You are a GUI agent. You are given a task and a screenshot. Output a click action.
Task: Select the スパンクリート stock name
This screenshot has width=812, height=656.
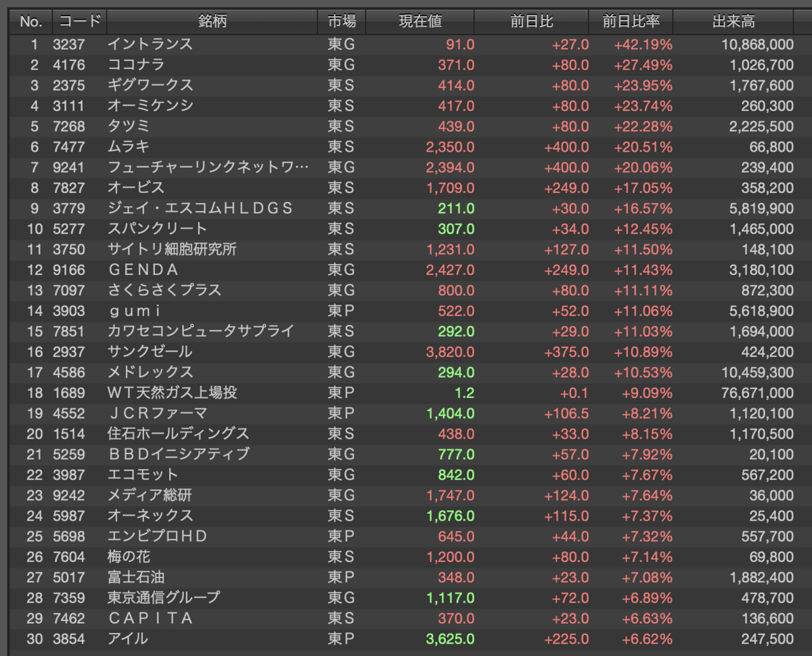point(158,229)
